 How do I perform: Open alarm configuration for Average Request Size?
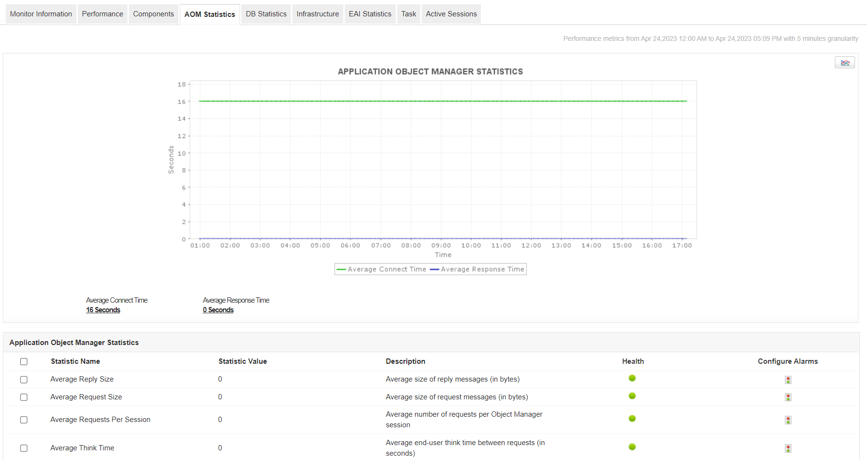pos(788,397)
